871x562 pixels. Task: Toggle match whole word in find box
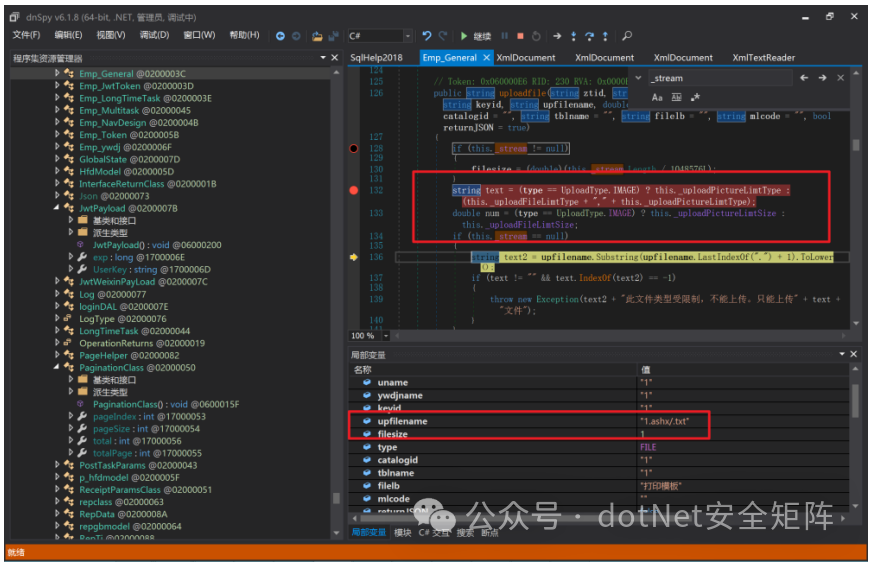[676, 97]
